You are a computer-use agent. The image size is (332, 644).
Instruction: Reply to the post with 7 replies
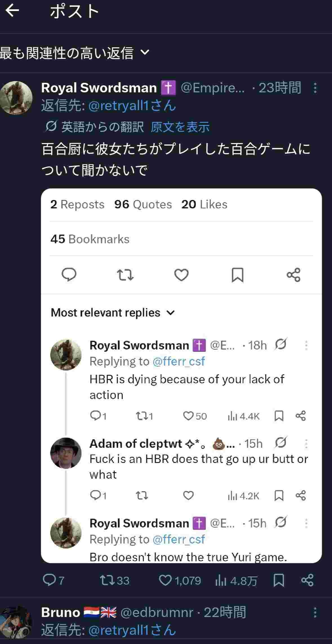pos(49,580)
